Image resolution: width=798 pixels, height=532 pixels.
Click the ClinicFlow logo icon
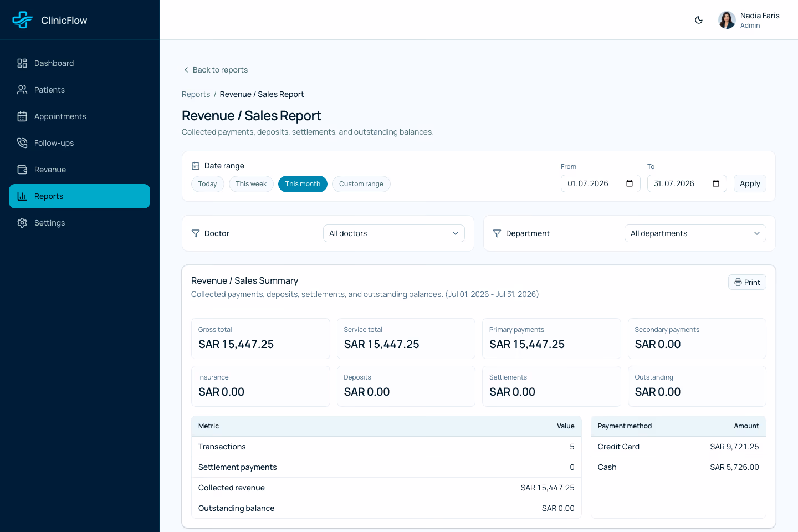pyautogui.click(x=23, y=20)
